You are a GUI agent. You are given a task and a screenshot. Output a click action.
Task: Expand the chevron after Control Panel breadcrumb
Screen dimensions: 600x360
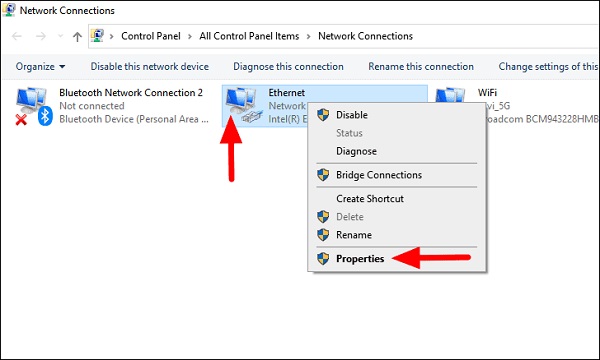(190, 36)
